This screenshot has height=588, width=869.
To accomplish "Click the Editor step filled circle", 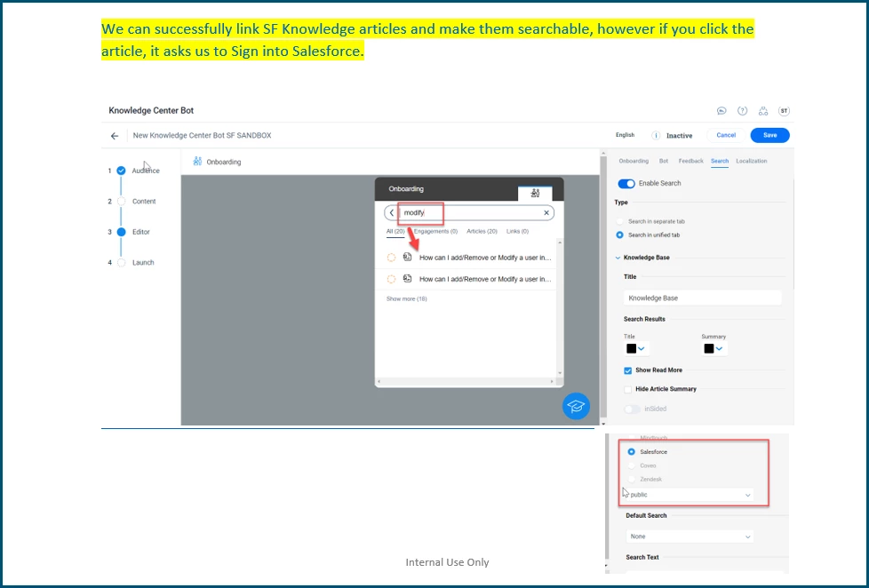I will pyautogui.click(x=121, y=232).
